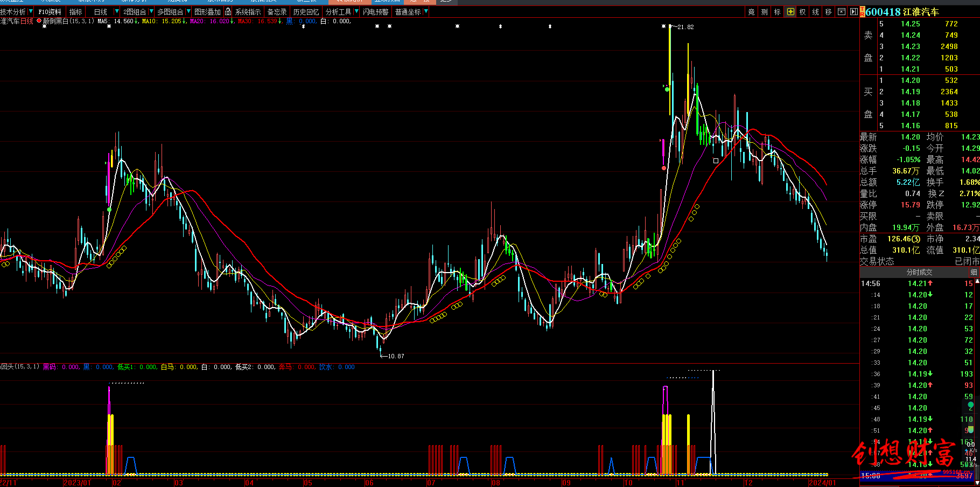
Task: Click the 移 move icon
Action: point(828,12)
